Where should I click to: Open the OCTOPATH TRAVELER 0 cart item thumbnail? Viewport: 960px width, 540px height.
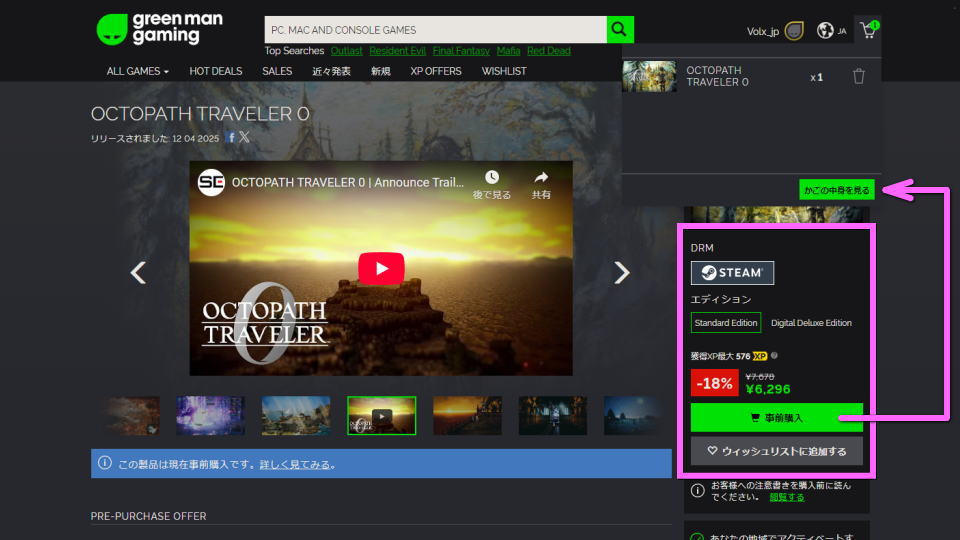point(650,76)
